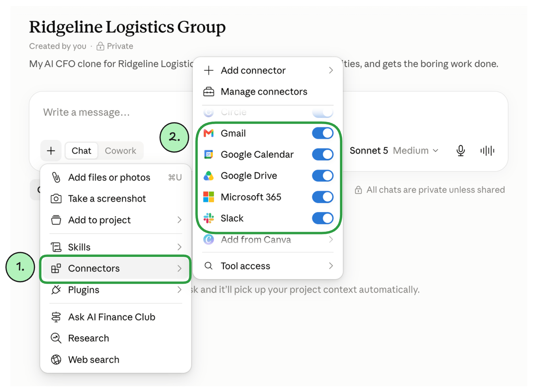Expand the Add connector submenu arrow

coord(331,70)
